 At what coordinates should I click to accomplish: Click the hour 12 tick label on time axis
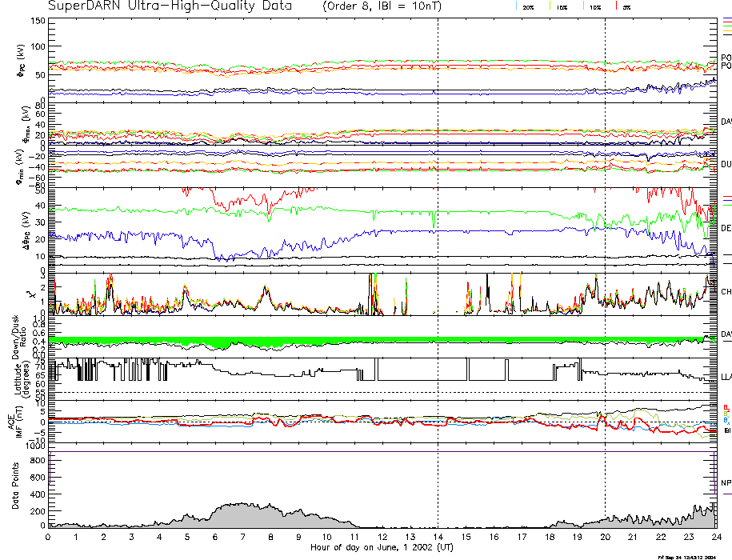382,538
